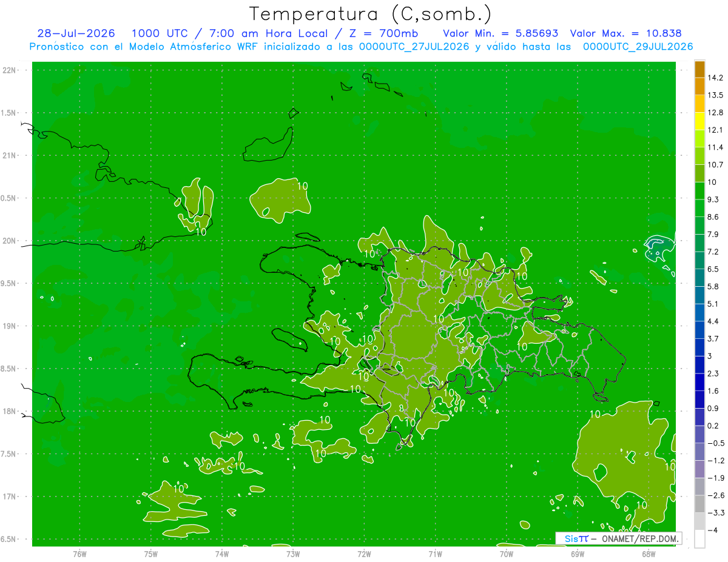Click the '72W' longitude axis label
Image resolution: width=728 pixels, height=562 pixels.
[x=364, y=554]
